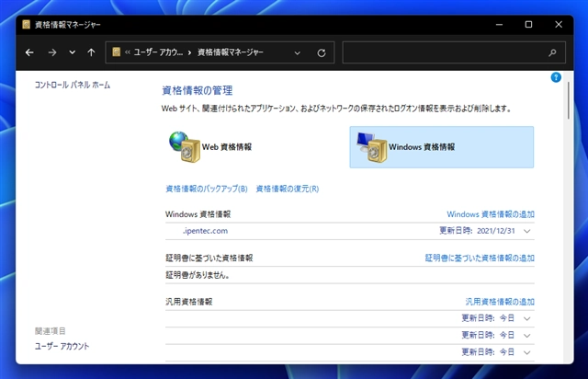The image size is (588, 379).
Task: Click the breadcrumb overflow double-chevron
Action: (128, 52)
